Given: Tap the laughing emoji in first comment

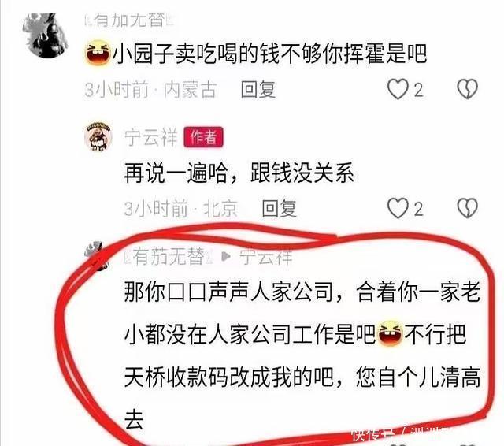Looking at the screenshot, I should pyautogui.click(x=98, y=53).
